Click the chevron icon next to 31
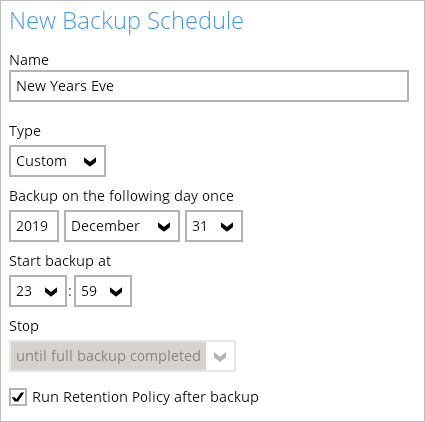Image resolution: width=425 pixels, height=422 pixels. tap(227, 227)
